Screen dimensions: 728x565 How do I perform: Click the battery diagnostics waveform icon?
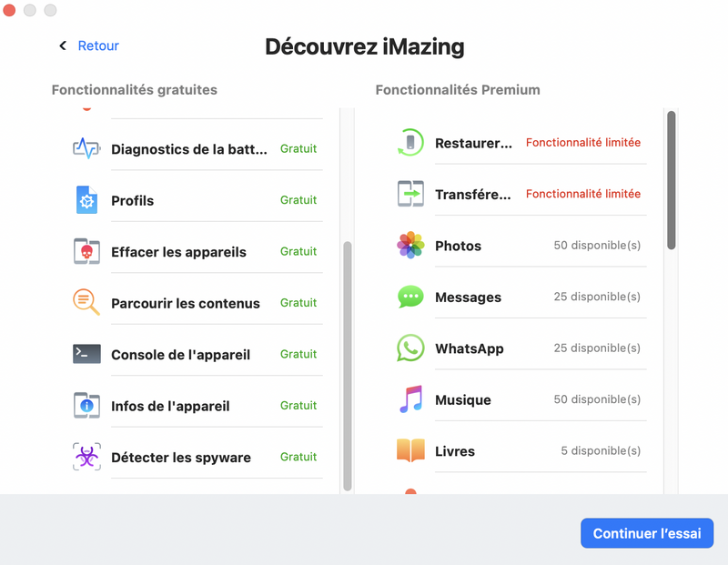(86, 148)
